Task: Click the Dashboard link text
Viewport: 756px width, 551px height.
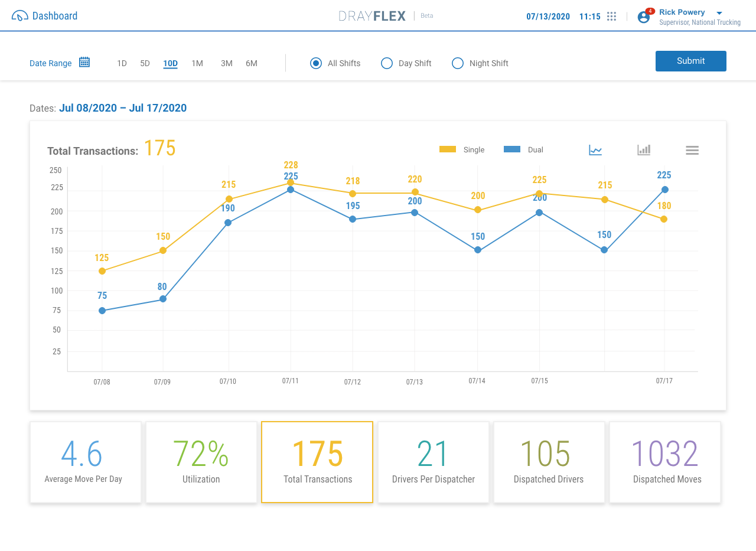Action: tap(55, 16)
